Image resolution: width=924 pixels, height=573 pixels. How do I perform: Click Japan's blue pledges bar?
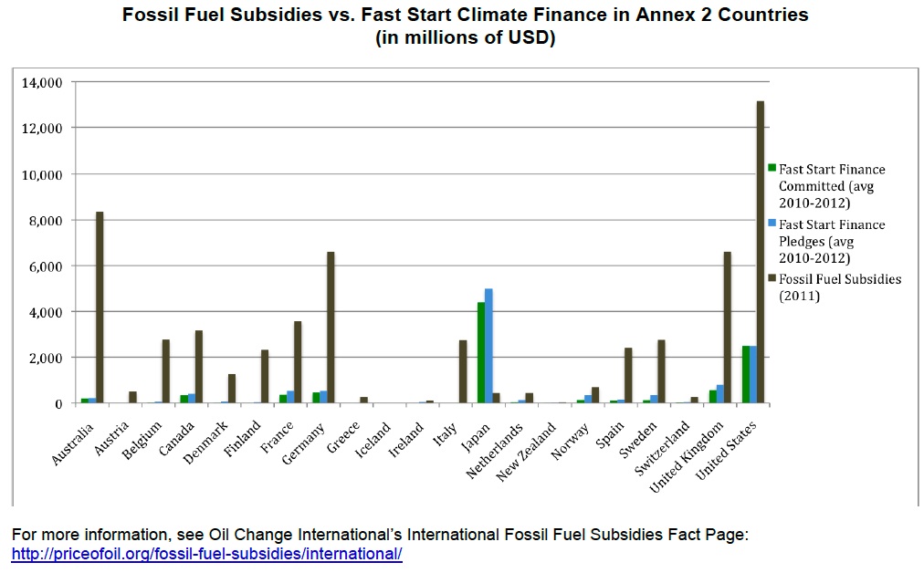point(488,346)
